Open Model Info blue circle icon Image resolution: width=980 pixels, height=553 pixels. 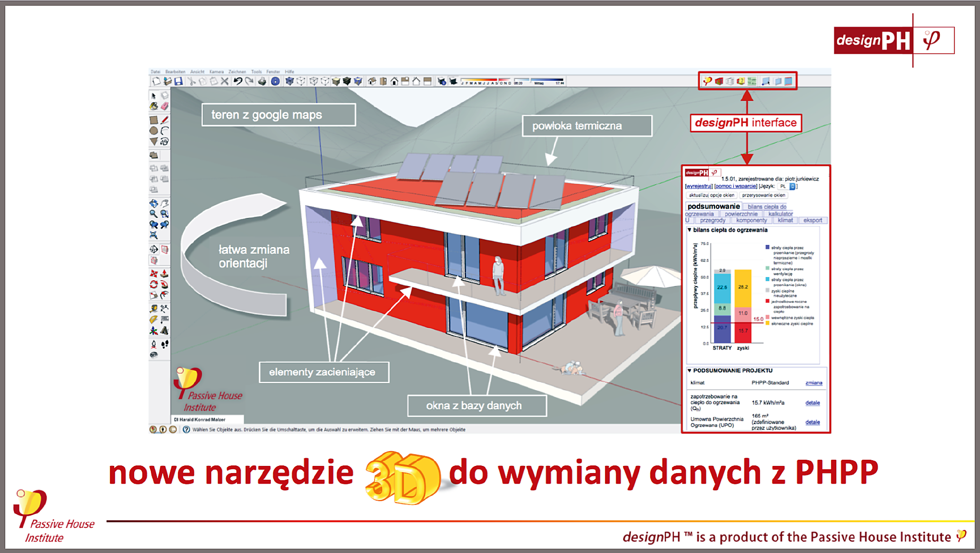tap(275, 81)
